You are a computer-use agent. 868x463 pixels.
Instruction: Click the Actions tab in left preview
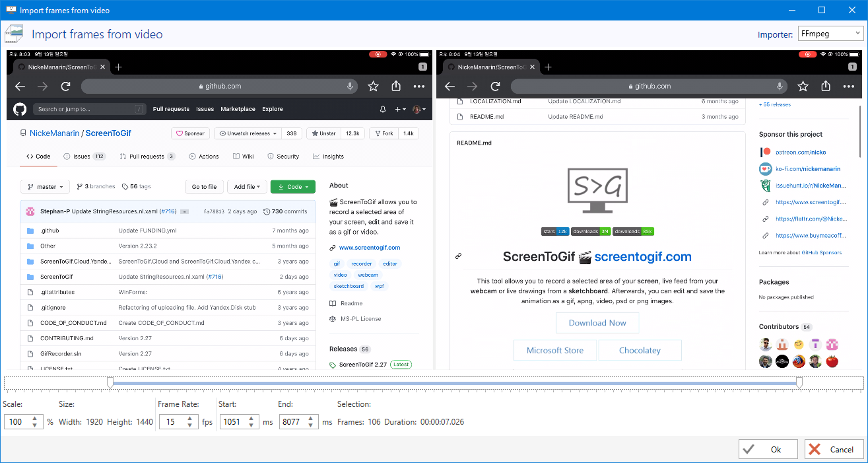tap(204, 157)
